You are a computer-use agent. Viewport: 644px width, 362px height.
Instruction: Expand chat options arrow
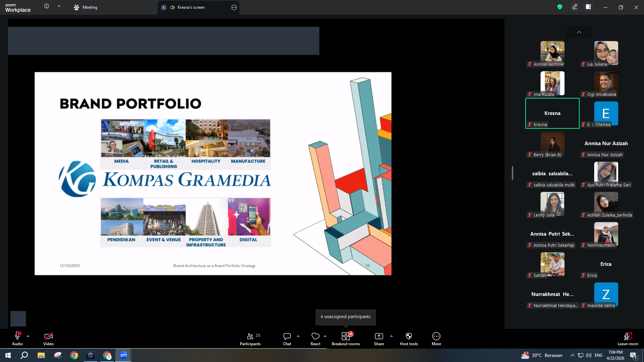298,336
